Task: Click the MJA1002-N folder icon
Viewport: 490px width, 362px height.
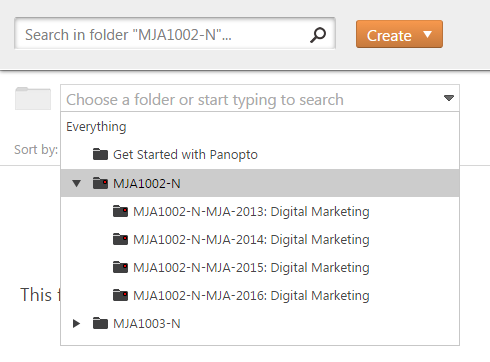Action: [x=100, y=183]
